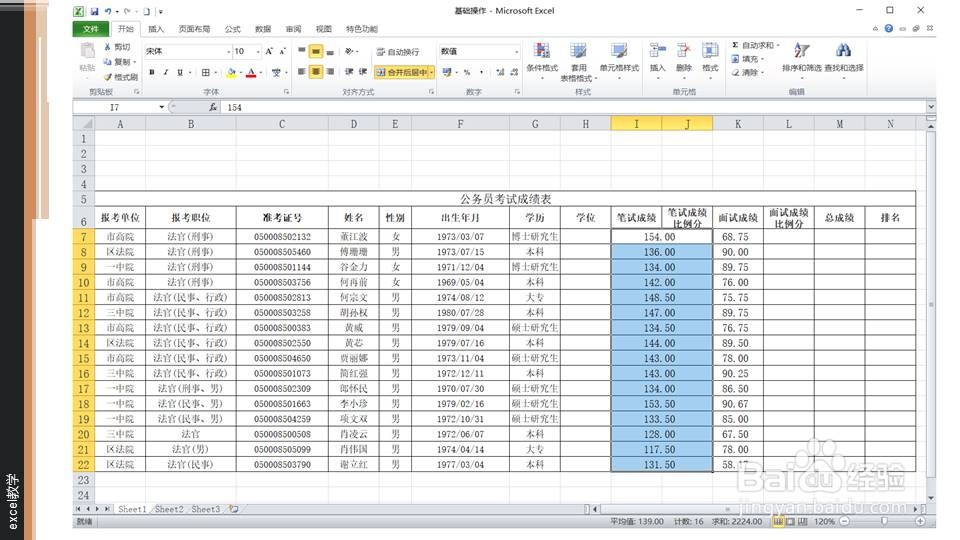Screen dimensions: 960x540
Task: Click the Format as Table (套用表格格式) icon
Action: coord(578,51)
